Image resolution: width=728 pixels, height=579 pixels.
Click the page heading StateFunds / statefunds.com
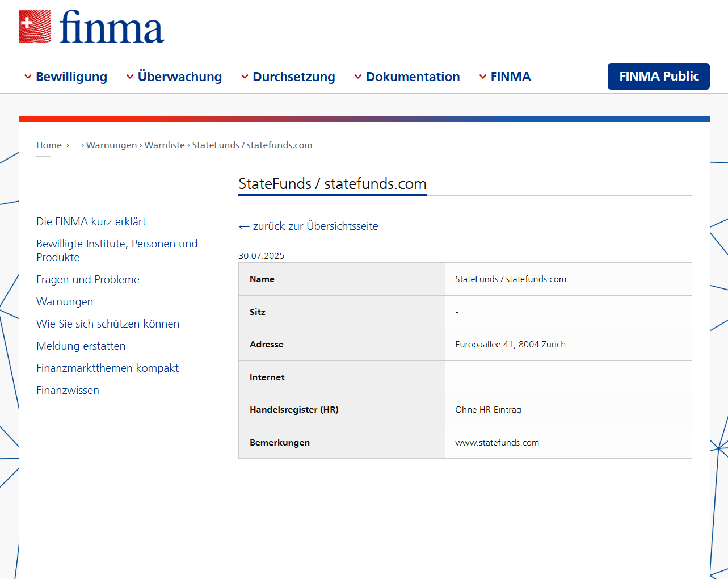[333, 184]
